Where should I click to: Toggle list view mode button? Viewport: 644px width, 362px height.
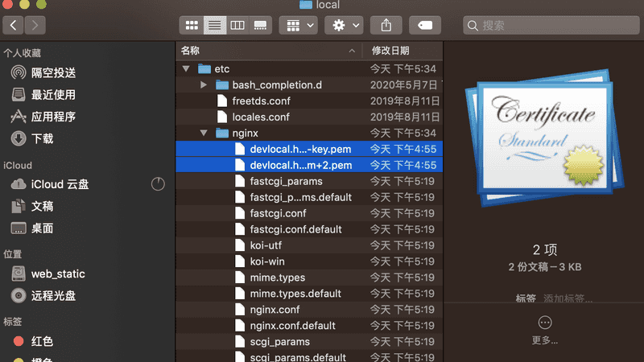[215, 26]
